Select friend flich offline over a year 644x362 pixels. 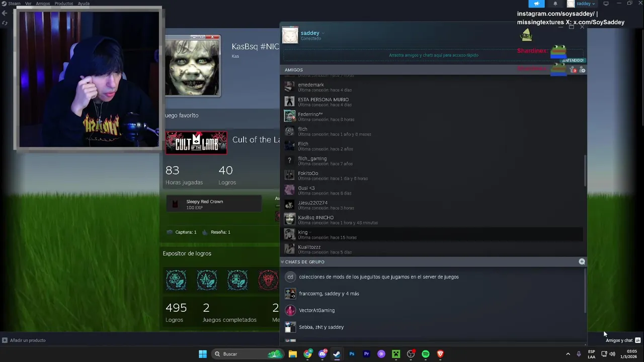click(433, 131)
